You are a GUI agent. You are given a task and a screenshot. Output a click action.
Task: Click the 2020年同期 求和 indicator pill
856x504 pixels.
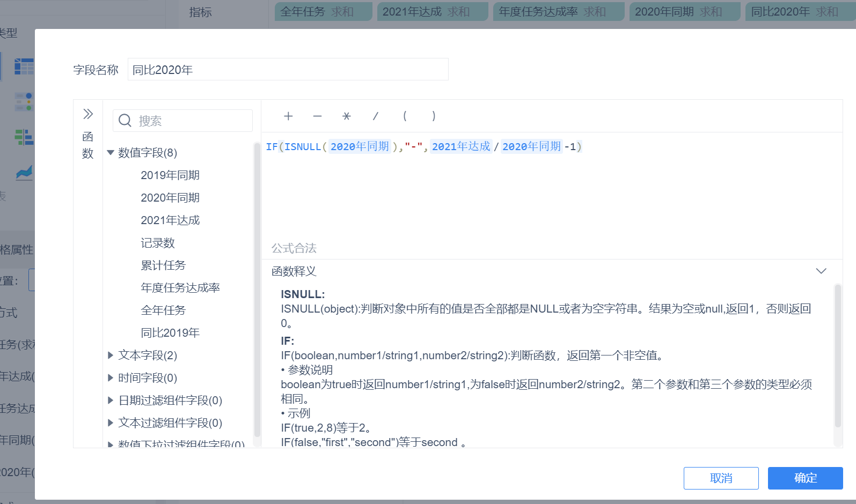685,12
